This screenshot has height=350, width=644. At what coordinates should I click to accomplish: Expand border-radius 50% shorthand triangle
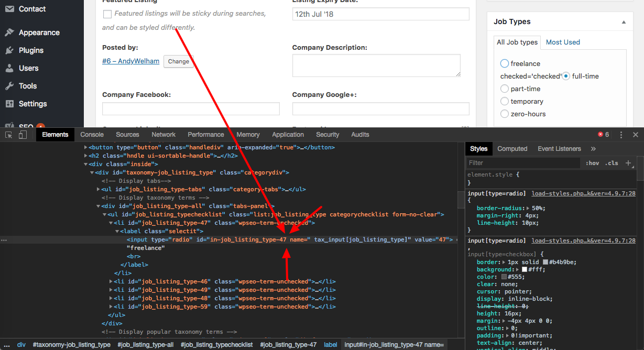click(528, 208)
